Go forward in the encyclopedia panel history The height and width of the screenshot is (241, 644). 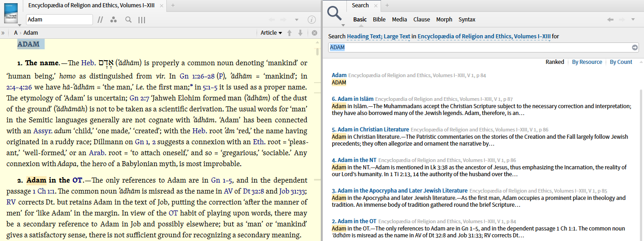[283, 20]
